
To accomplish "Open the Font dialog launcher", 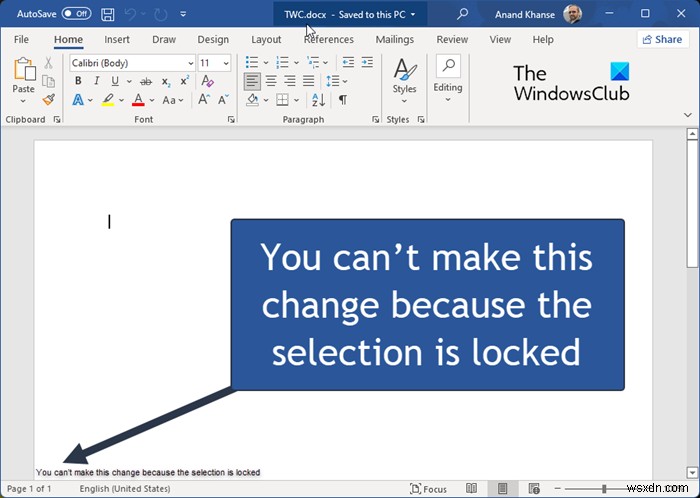I will (x=231, y=120).
